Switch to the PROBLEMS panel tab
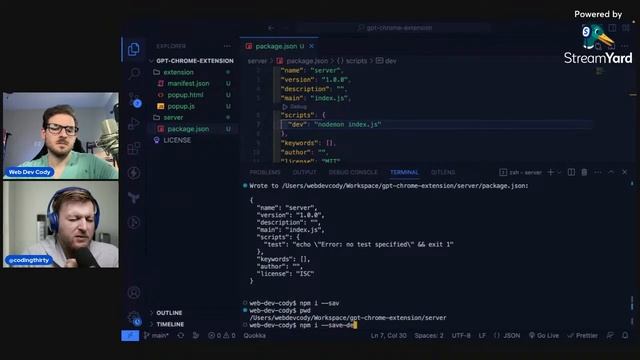This screenshot has width=640, height=360. pos(265,172)
